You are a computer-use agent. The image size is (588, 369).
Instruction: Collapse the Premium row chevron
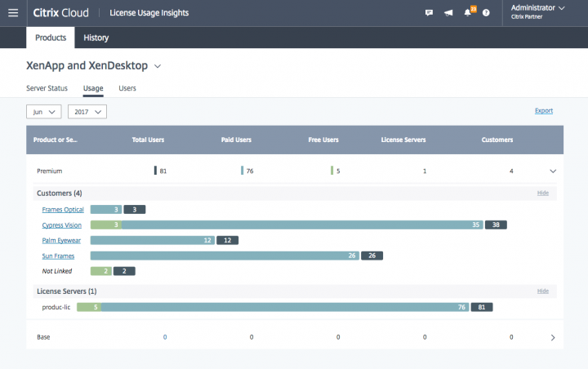[x=553, y=171]
